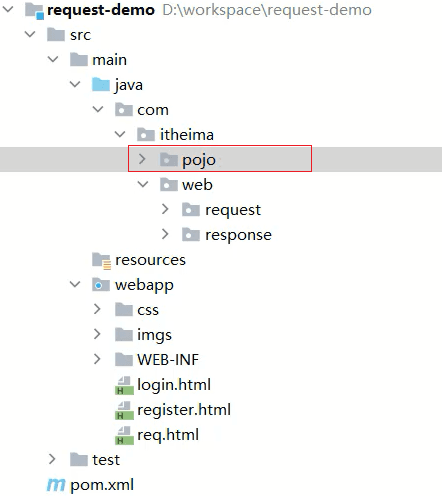
Task: Collapse the web package
Action: pos(143,184)
